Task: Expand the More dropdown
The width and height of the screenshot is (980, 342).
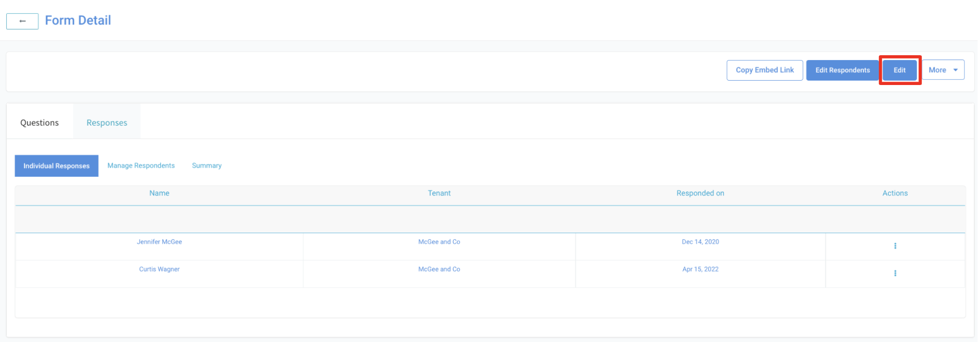Action: [942, 70]
